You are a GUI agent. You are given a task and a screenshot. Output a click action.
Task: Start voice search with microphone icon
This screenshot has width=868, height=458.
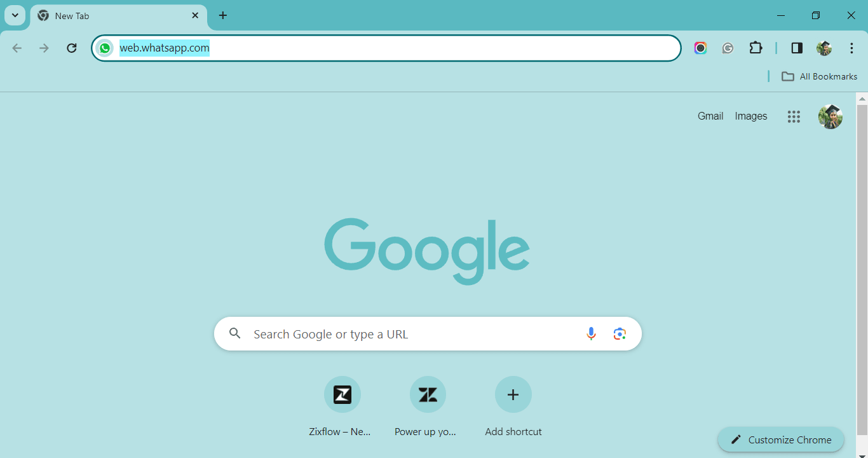pos(591,333)
